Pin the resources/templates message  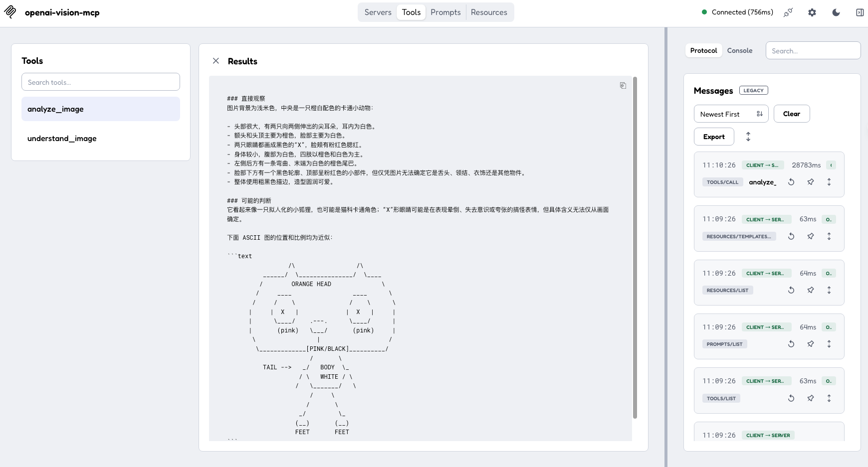pyautogui.click(x=811, y=236)
